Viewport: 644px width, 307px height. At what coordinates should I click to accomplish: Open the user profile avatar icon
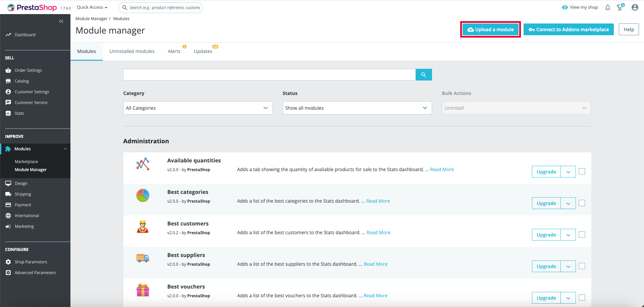click(635, 7)
